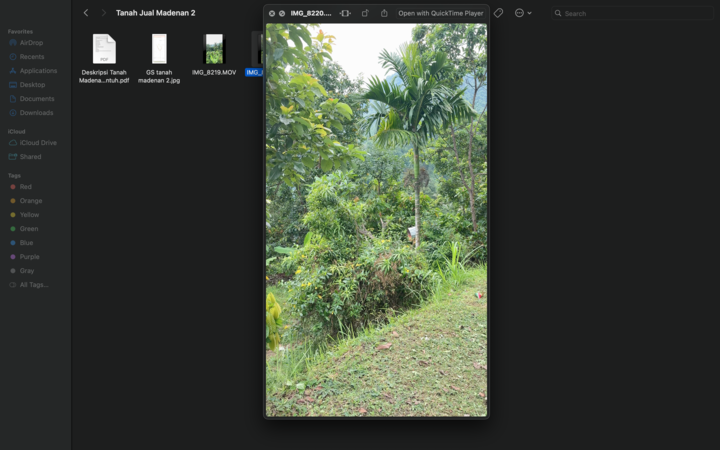Show All Tags in the sidebar
This screenshot has width=720, height=450.
coord(34,285)
